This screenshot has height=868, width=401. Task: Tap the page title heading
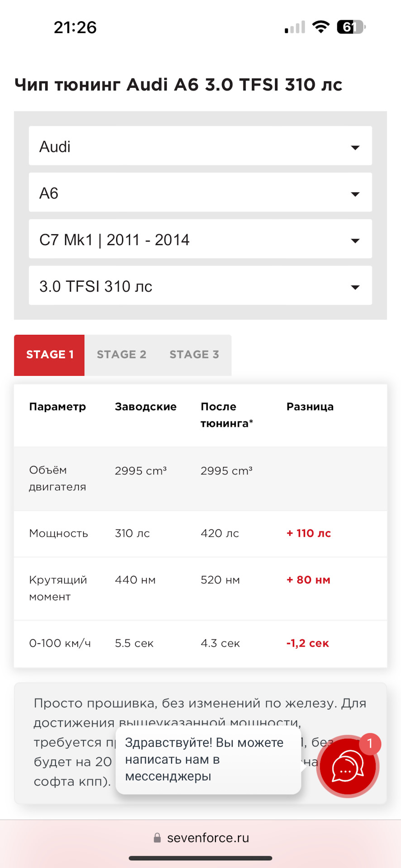coord(178,85)
